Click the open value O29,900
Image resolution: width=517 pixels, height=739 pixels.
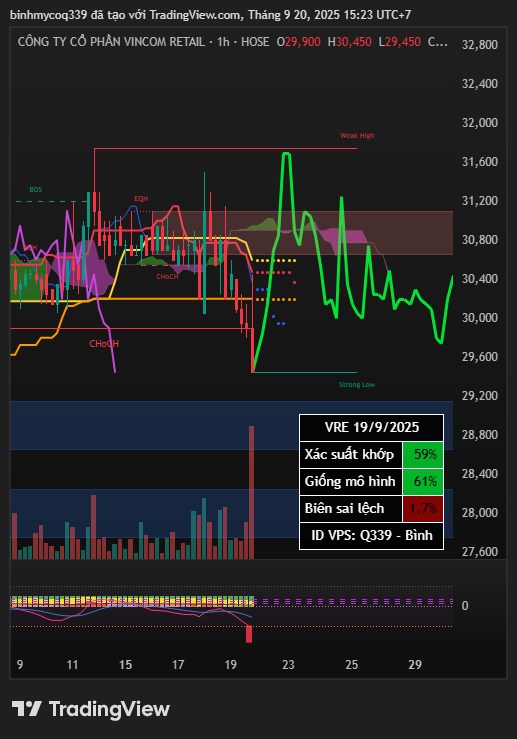pyautogui.click(x=298, y=42)
